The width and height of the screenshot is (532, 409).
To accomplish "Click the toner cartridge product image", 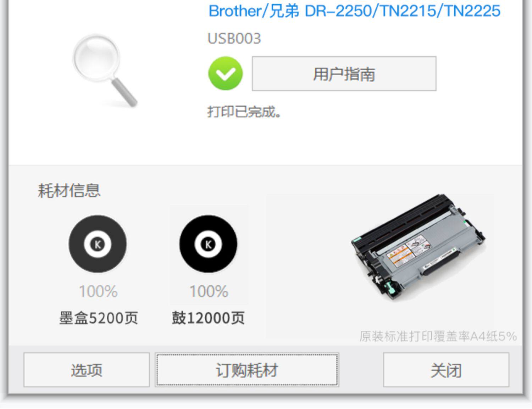I will [x=418, y=247].
